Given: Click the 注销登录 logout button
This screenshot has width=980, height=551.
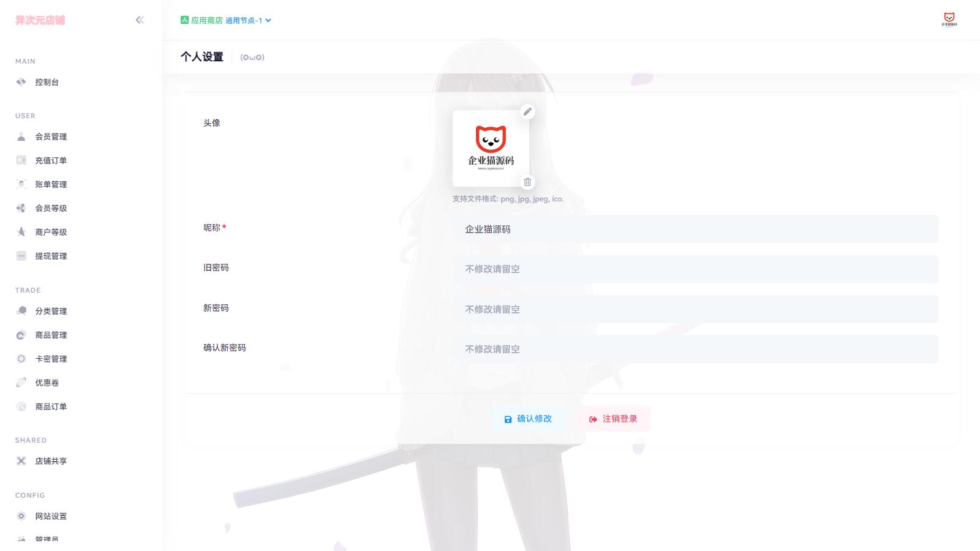Looking at the screenshot, I should coord(613,419).
